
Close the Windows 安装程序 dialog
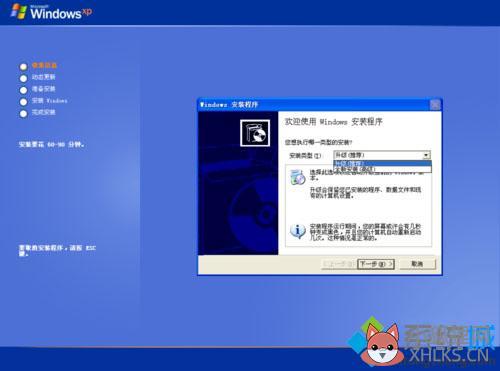click(435, 105)
